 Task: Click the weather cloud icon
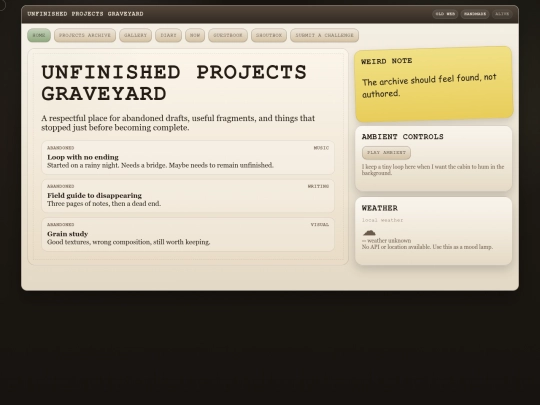(x=369, y=232)
